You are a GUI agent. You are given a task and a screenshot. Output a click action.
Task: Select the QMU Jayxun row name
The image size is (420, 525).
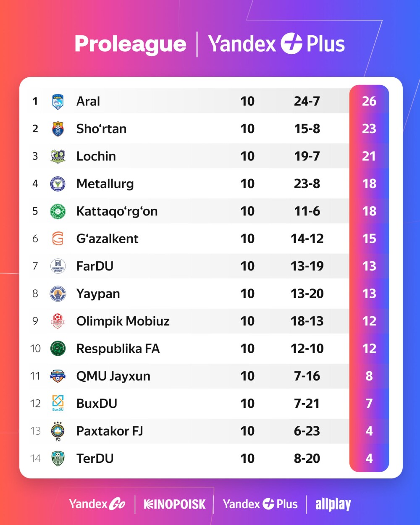(x=113, y=376)
